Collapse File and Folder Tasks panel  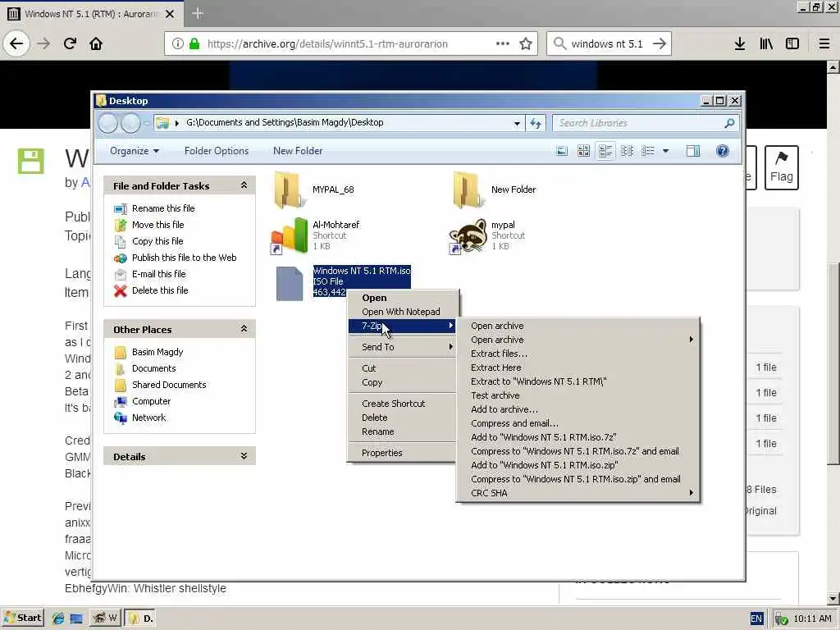244,185
